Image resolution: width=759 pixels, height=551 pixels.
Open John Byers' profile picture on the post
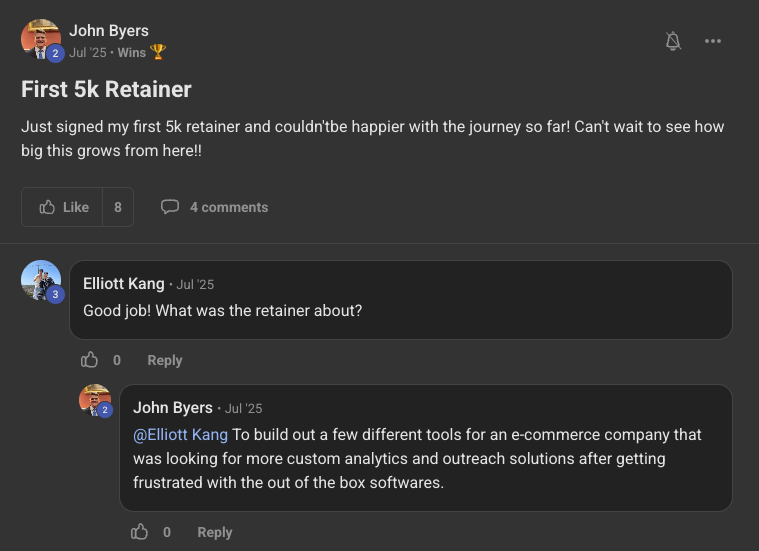40,39
